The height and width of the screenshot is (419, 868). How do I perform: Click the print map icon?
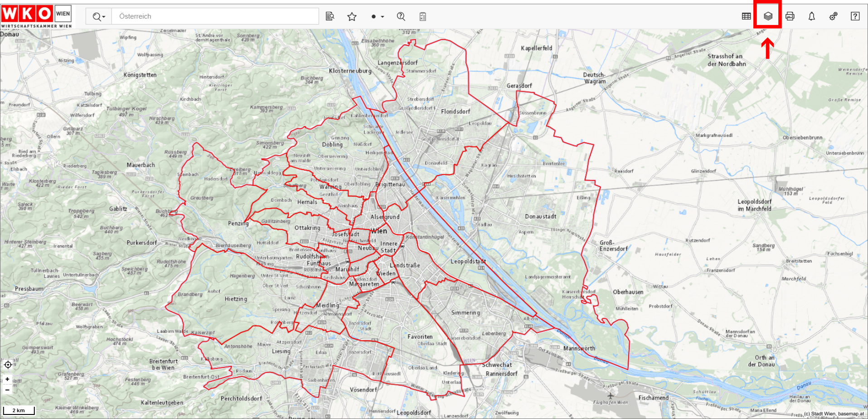[790, 16]
